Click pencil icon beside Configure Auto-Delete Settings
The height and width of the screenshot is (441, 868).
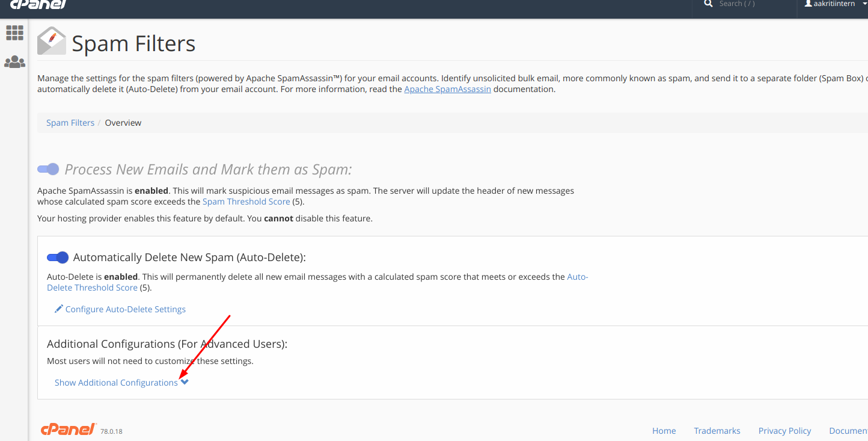(59, 309)
